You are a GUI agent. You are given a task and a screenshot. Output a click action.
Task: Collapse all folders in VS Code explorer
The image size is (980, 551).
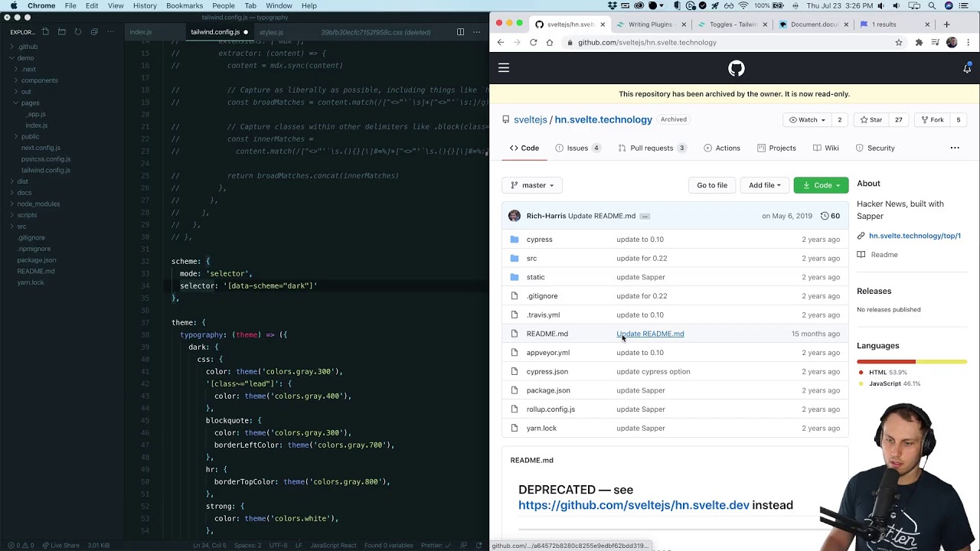tap(94, 32)
